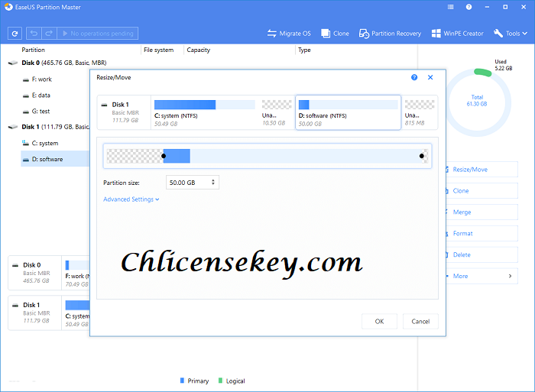
Task: Close the Resize/Move dialog
Action: point(430,77)
